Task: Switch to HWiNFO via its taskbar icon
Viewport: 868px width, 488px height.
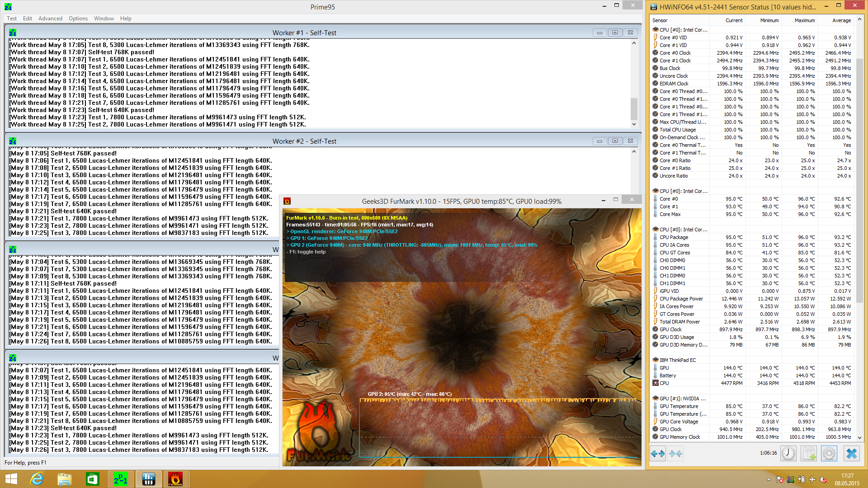Action: 148,479
